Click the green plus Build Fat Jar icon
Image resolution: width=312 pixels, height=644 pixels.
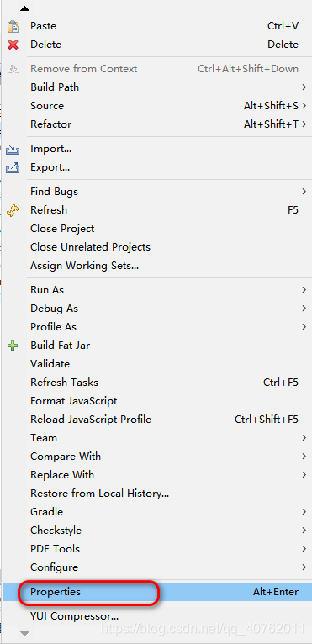pyautogui.click(x=13, y=346)
